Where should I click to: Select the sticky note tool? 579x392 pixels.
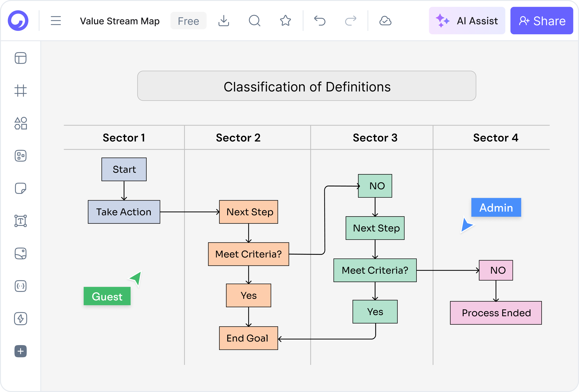(x=21, y=188)
